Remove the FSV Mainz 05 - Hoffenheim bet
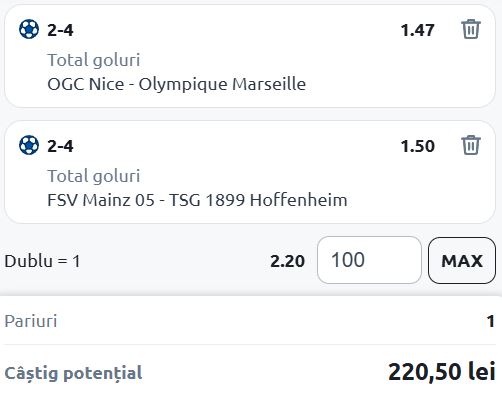This screenshot has width=502, height=396. pyautogui.click(x=471, y=145)
